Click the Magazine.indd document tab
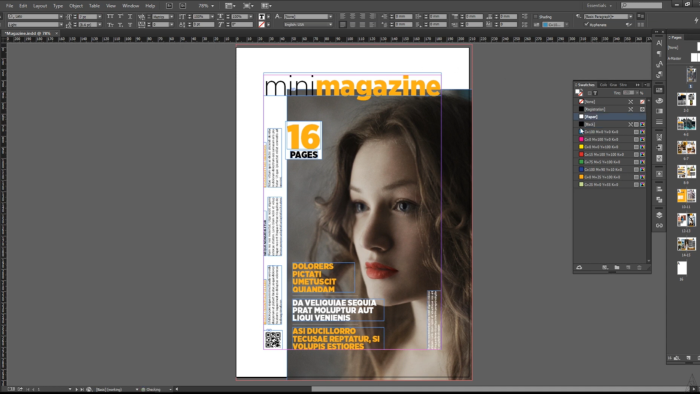 28,33
